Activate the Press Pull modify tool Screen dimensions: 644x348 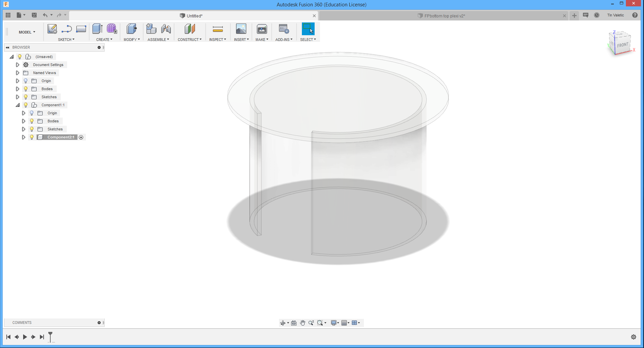(131, 29)
